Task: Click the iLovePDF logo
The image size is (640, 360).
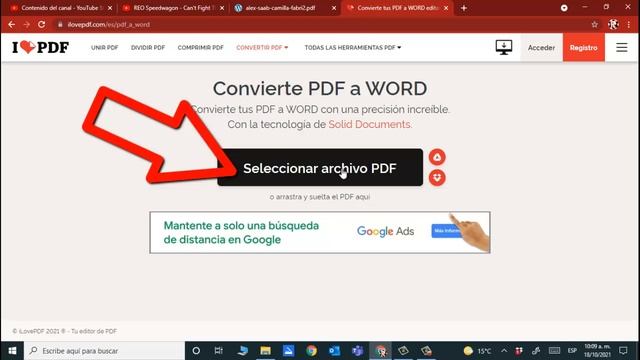Action: (40, 47)
